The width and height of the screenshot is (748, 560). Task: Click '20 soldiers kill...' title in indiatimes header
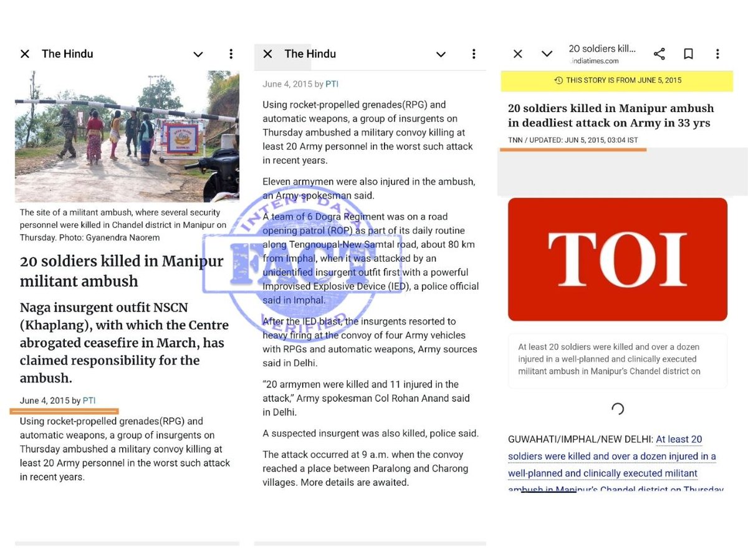(x=602, y=49)
